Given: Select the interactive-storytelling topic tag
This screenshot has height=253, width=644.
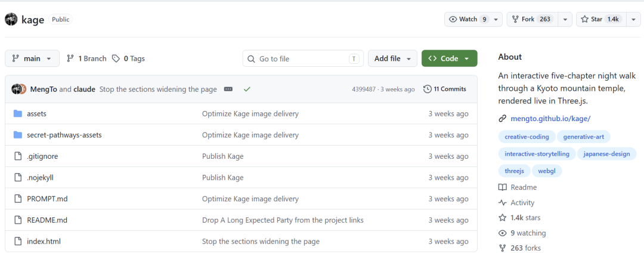Looking at the screenshot, I should pos(537,154).
